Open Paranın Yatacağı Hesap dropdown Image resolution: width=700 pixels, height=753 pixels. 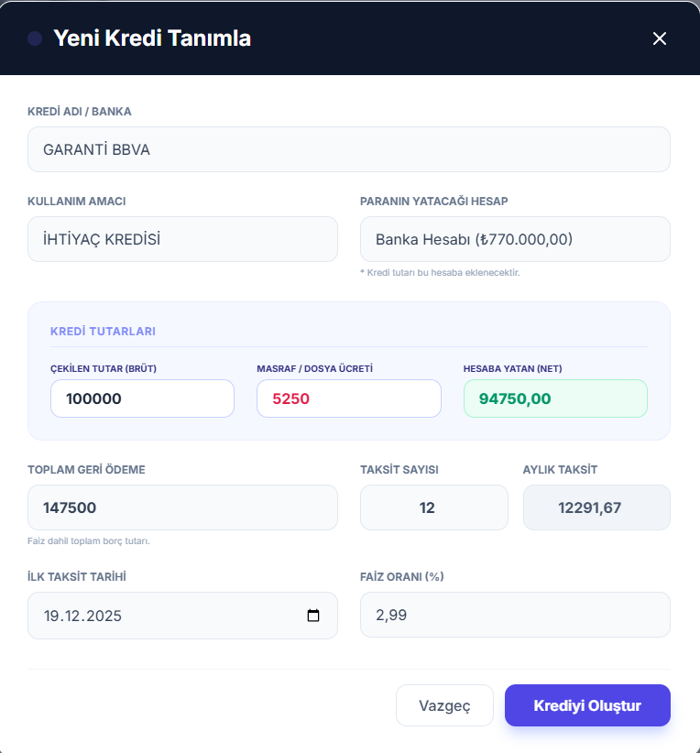pos(515,239)
